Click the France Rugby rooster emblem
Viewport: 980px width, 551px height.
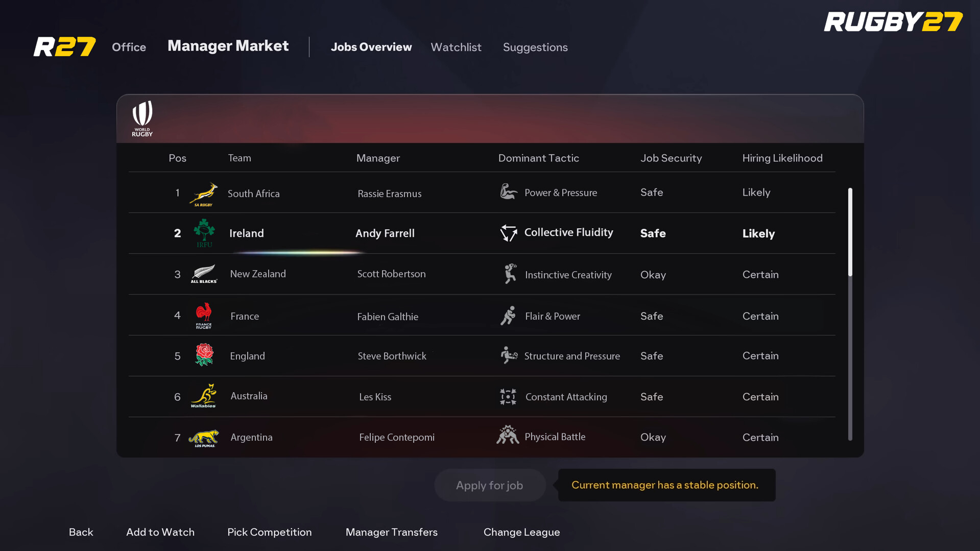coord(204,315)
